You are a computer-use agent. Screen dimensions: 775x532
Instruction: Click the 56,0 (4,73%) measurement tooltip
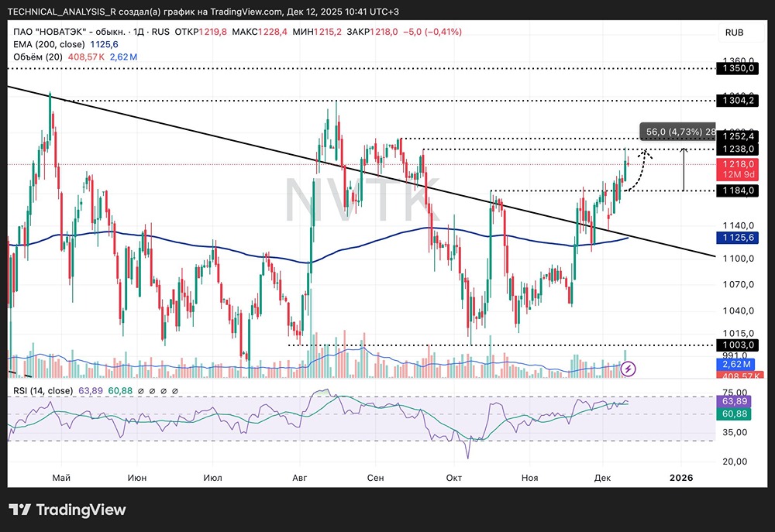(677, 131)
